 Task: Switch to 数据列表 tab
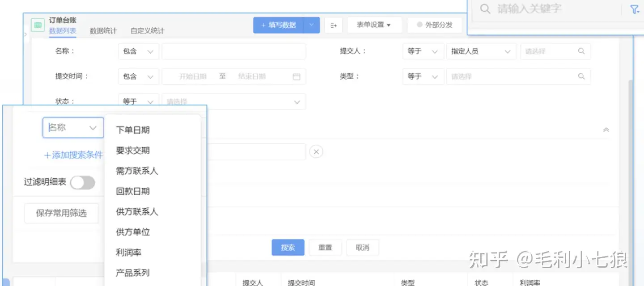click(63, 31)
